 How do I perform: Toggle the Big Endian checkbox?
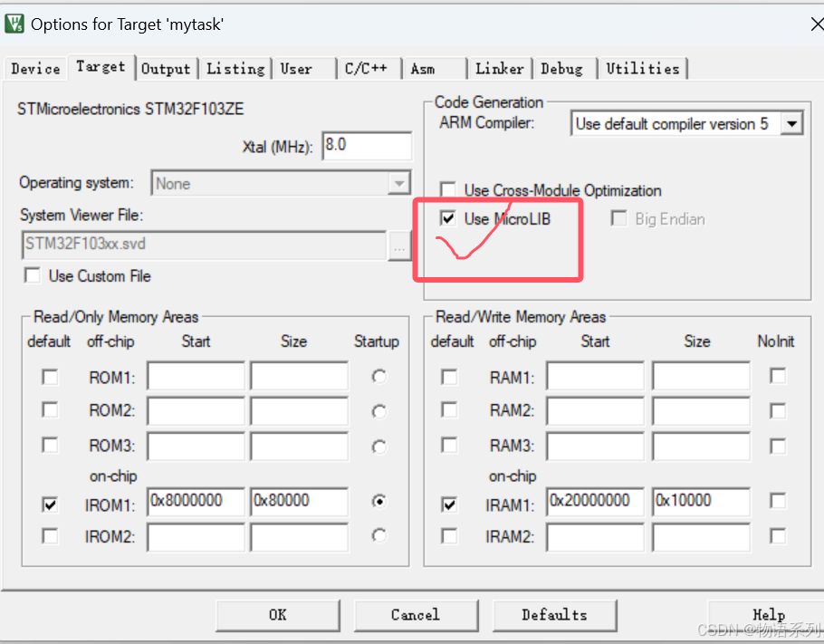point(618,218)
